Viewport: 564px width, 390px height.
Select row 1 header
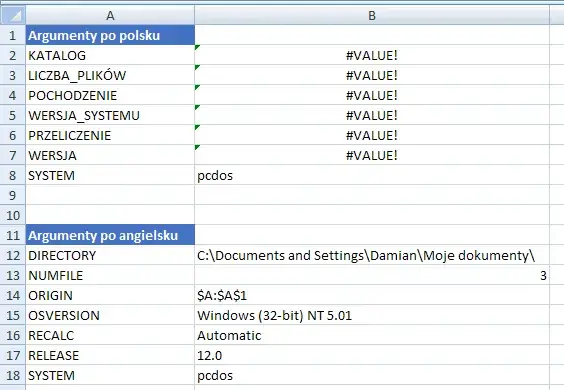tap(13, 35)
